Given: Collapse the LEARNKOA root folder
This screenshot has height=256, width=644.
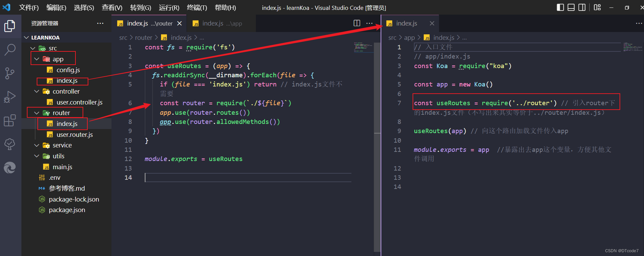Looking at the screenshot, I should 27,37.
